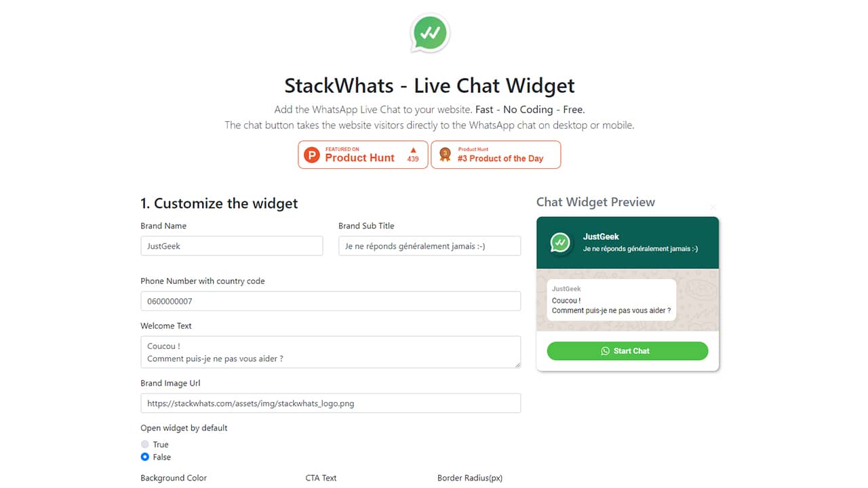Focus the Phone Number with country code field
This screenshot has width=868, height=488.
[x=330, y=301]
